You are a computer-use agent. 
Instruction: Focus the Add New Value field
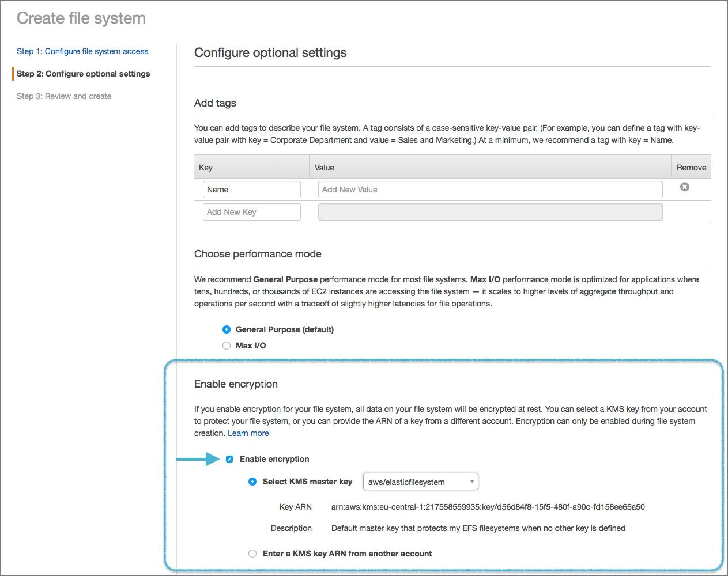490,190
